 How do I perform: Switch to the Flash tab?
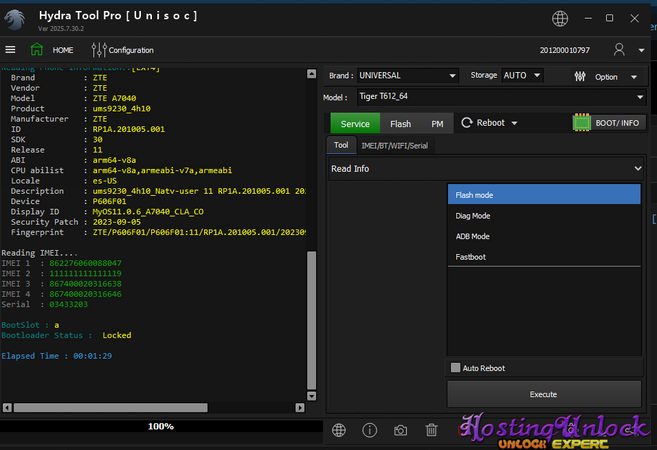click(400, 123)
